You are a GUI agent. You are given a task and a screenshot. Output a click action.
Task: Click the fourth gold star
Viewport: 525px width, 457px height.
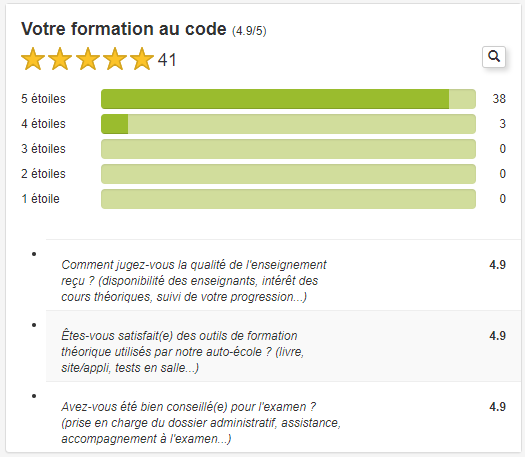coord(115,59)
